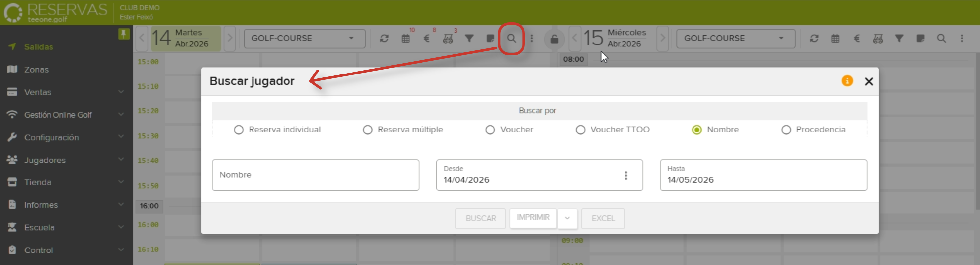Click the Hasta date field
Viewport: 980px width, 265px height.
coord(763,175)
